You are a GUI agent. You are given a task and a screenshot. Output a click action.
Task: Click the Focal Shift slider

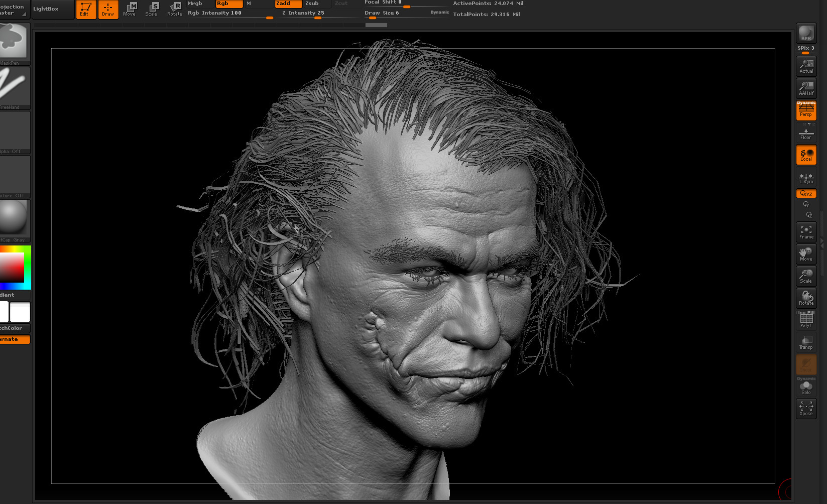(x=406, y=4)
